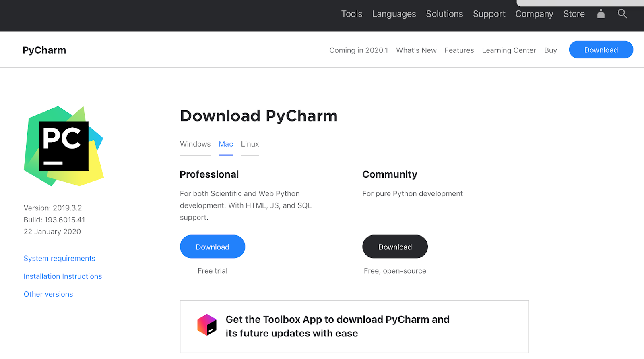The image size is (644, 359).
Task: Visit the Store page
Action: [574, 13]
